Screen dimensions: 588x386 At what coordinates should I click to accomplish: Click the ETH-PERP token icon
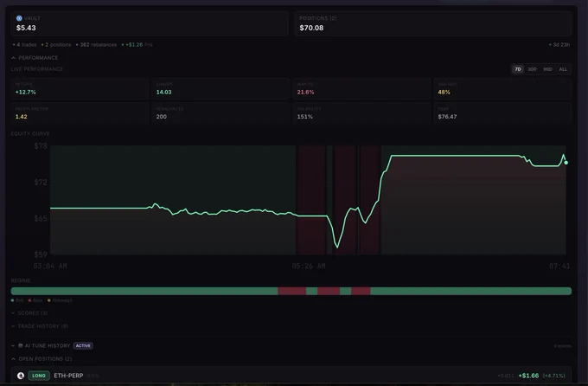[21, 376]
